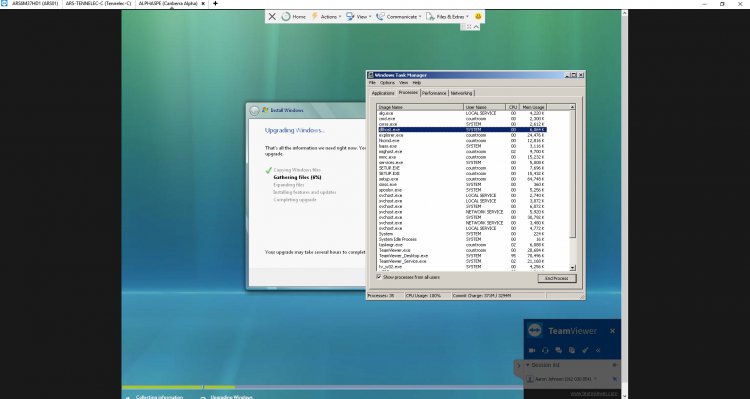Open the View dropdown in the toolbar
The image size is (750, 399).
click(358, 17)
